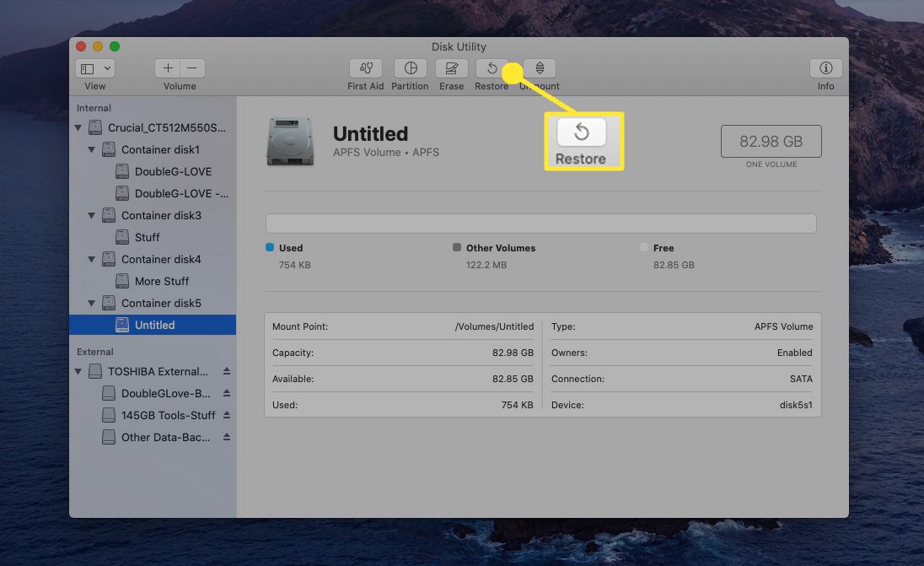This screenshot has width=924, height=566.
Task: Select the Stuff volume in sidebar
Action: pos(147,238)
